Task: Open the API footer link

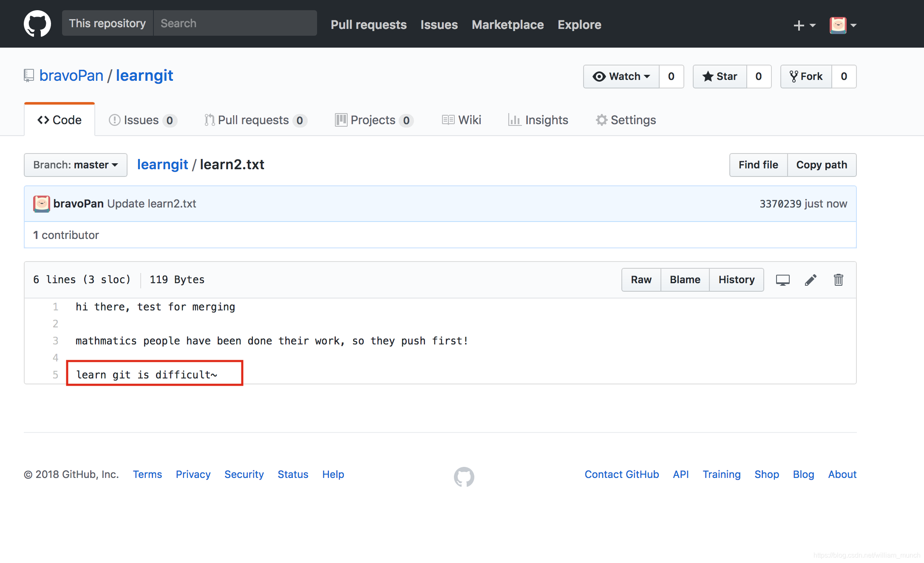Action: [681, 474]
